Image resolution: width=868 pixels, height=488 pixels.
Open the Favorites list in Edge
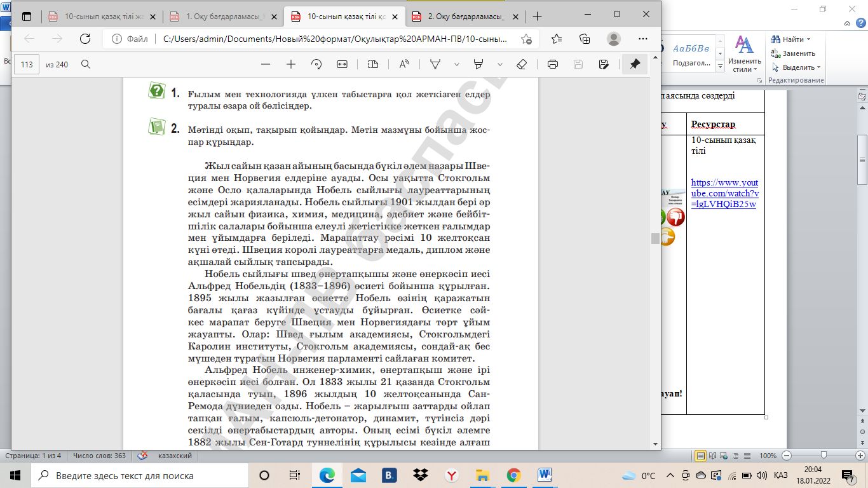tap(557, 39)
